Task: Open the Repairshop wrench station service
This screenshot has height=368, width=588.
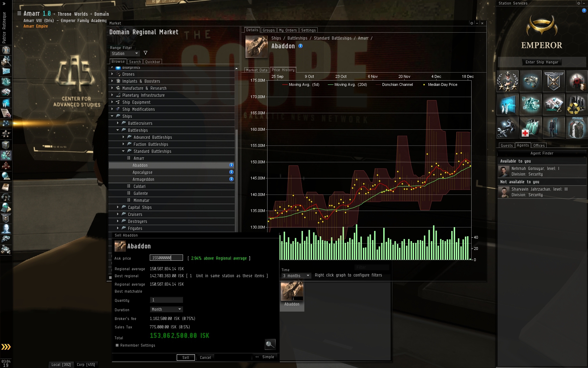Action: (x=507, y=127)
